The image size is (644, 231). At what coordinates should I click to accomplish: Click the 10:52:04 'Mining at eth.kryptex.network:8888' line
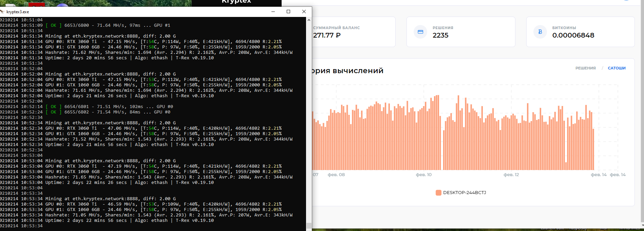(88, 74)
